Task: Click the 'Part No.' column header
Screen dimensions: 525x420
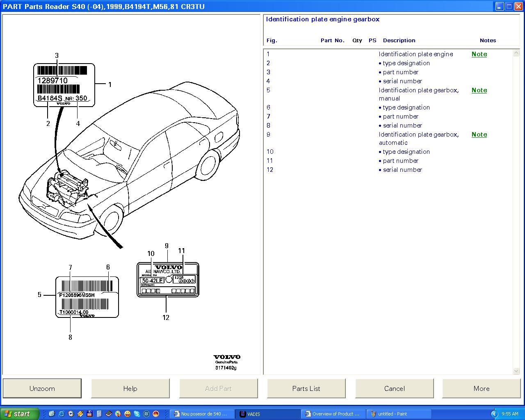Action: tap(333, 40)
